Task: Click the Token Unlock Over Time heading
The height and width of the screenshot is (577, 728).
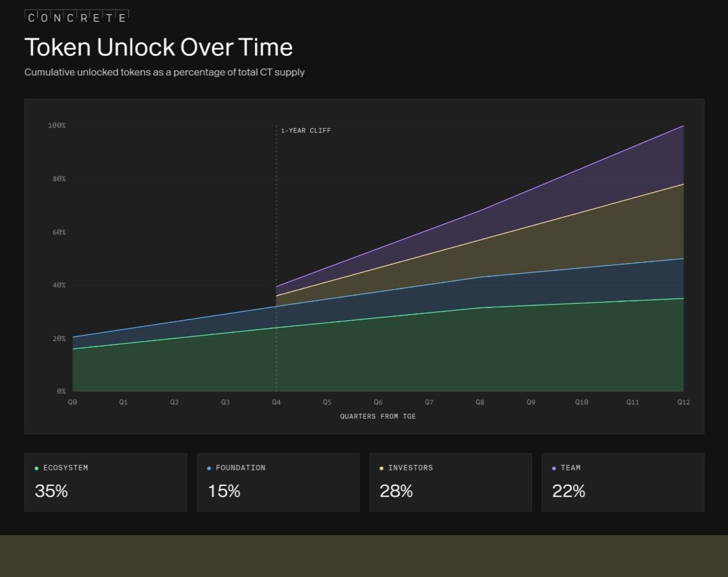Action: pyautogui.click(x=159, y=47)
